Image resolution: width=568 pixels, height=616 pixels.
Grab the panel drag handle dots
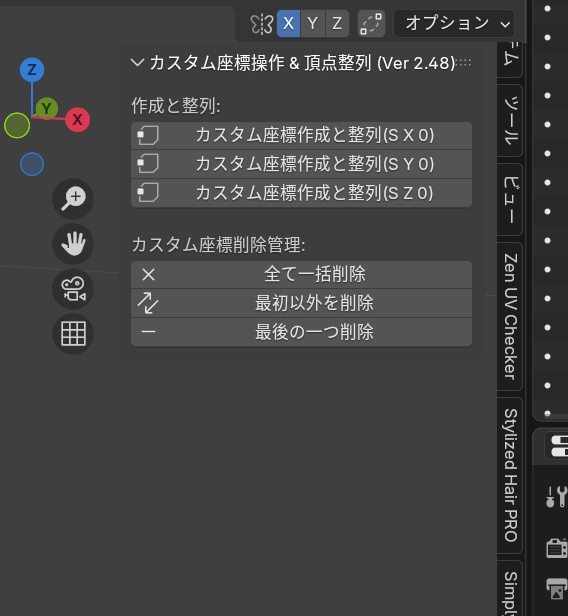[x=464, y=62]
